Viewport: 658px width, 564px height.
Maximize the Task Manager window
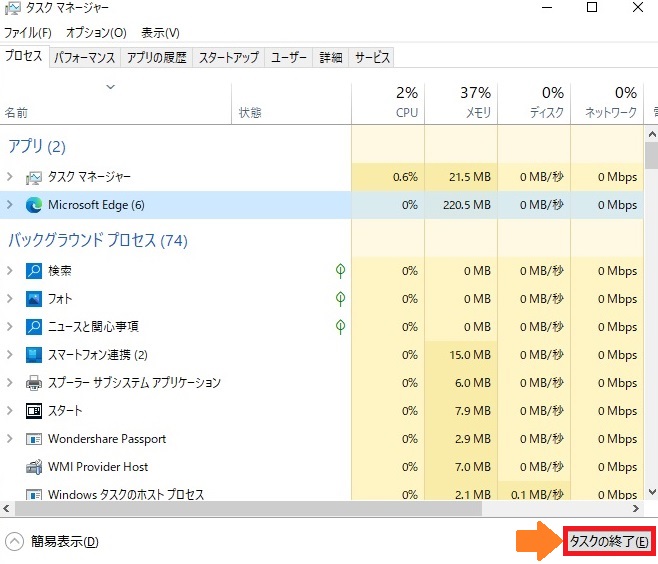pyautogui.click(x=592, y=8)
